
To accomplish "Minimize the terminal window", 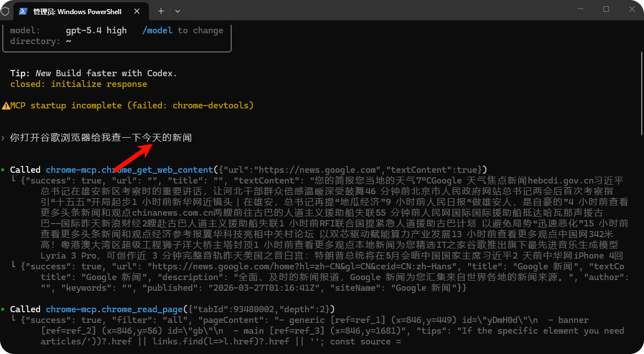I will coord(580,9).
